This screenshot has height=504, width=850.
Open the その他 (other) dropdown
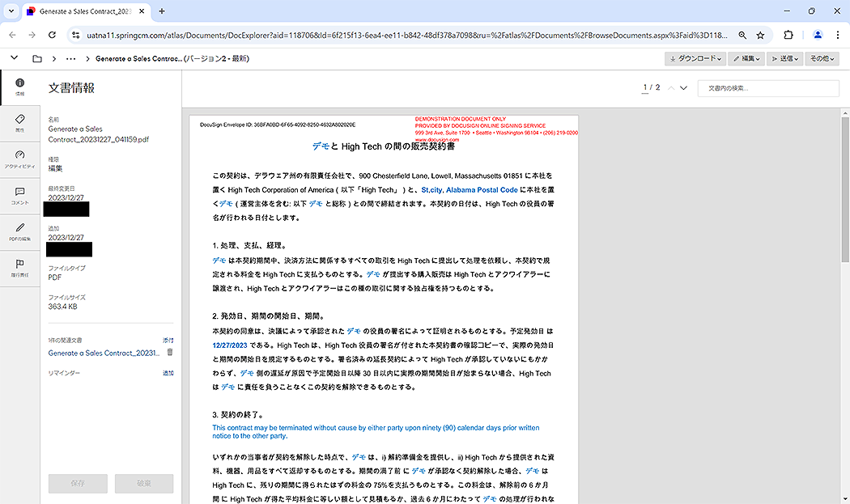[x=822, y=58]
